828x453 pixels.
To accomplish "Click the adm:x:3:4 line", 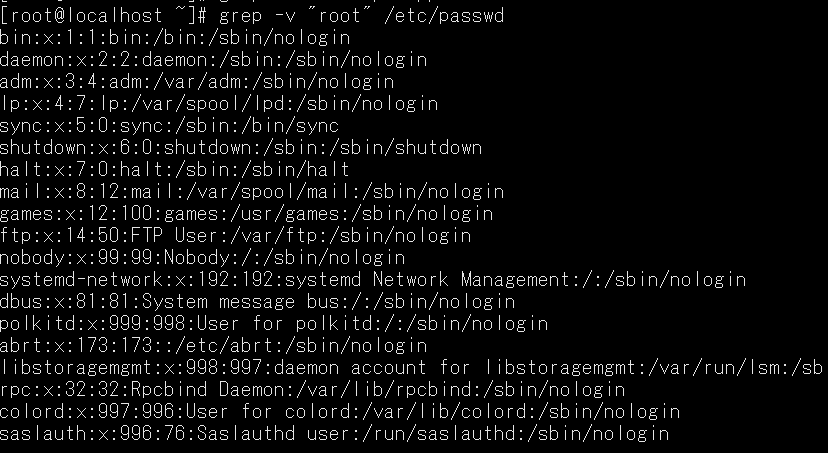I will [x=197, y=82].
